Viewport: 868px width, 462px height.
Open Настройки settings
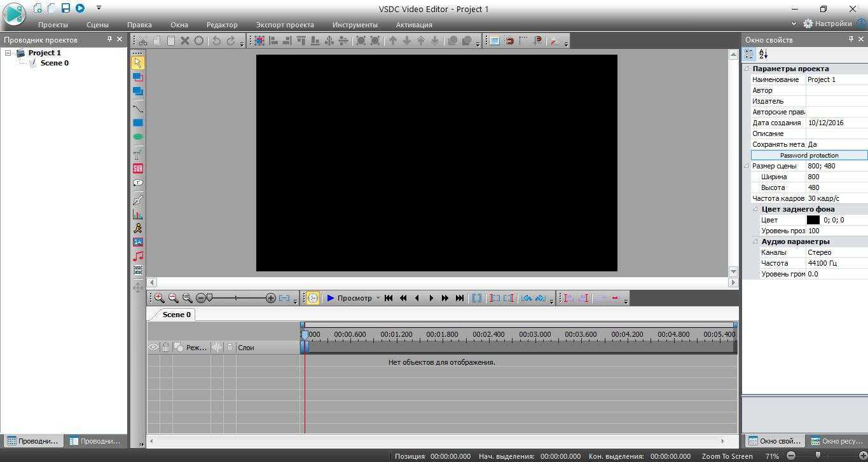[827, 24]
